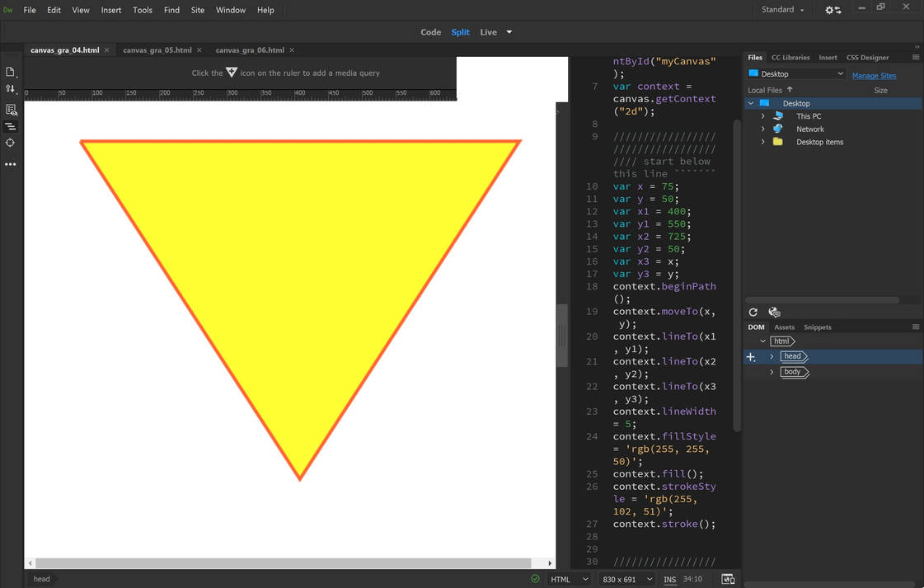This screenshot has width=924, height=588.
Task: Open the Window menu
Action: click(x=231, y=10)
